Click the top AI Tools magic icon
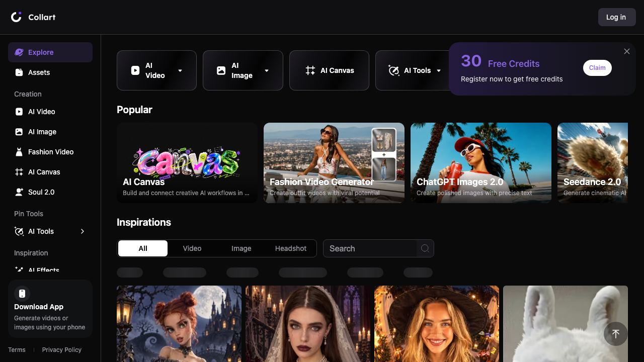This screenshot has width=644, height=362. pyautogui.click(x=394, y=70)
